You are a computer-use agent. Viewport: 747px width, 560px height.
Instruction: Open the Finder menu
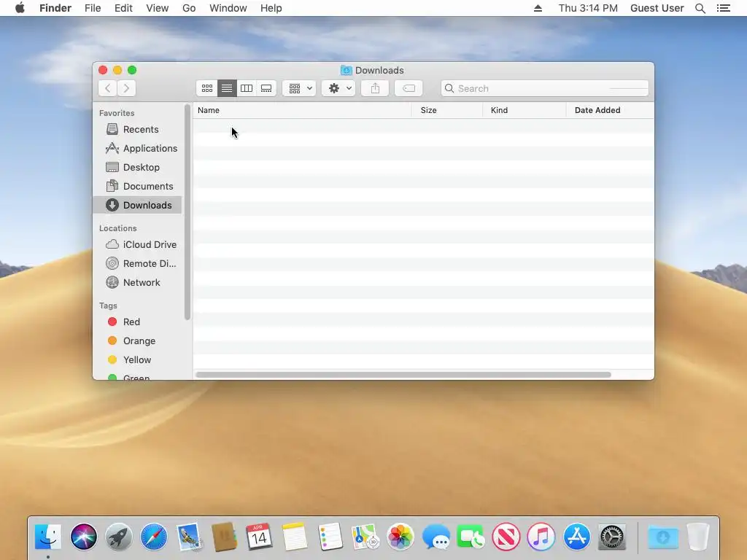(x=55, y=8)
